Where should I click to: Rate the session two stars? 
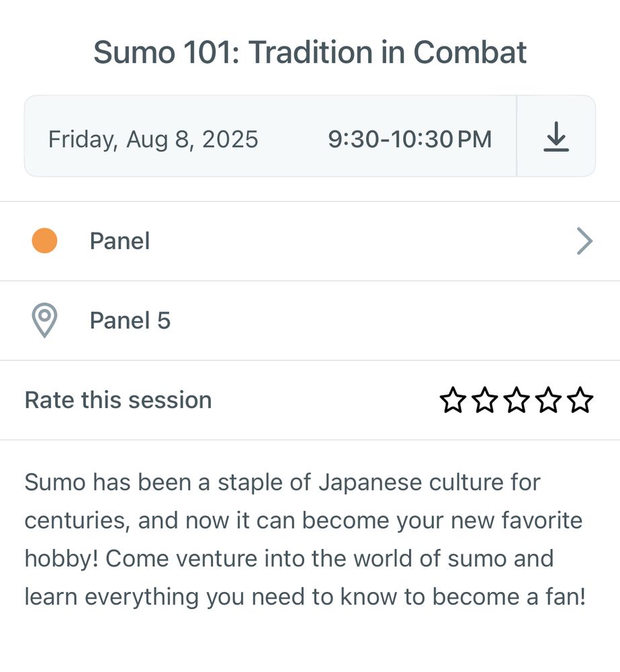coord(484,401)
